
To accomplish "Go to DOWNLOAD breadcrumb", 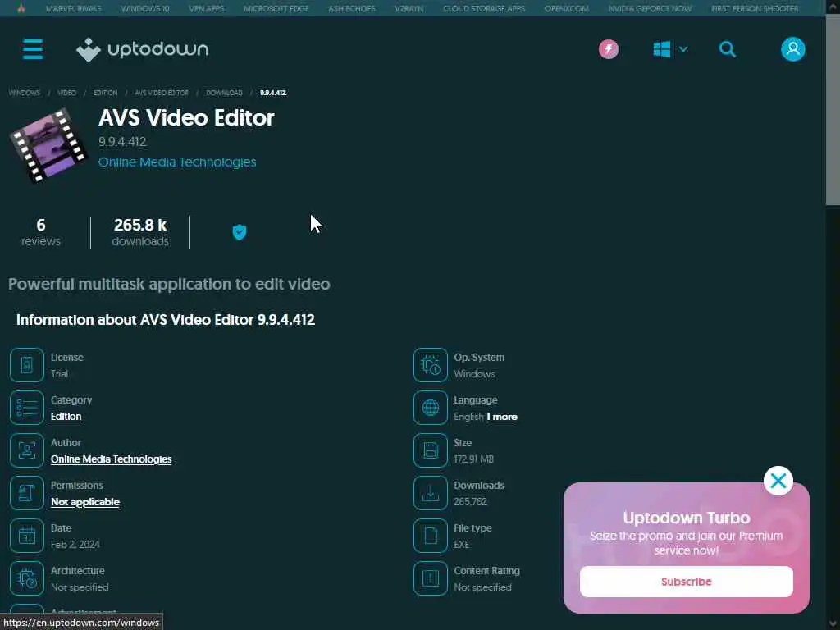I will [224, 93].
